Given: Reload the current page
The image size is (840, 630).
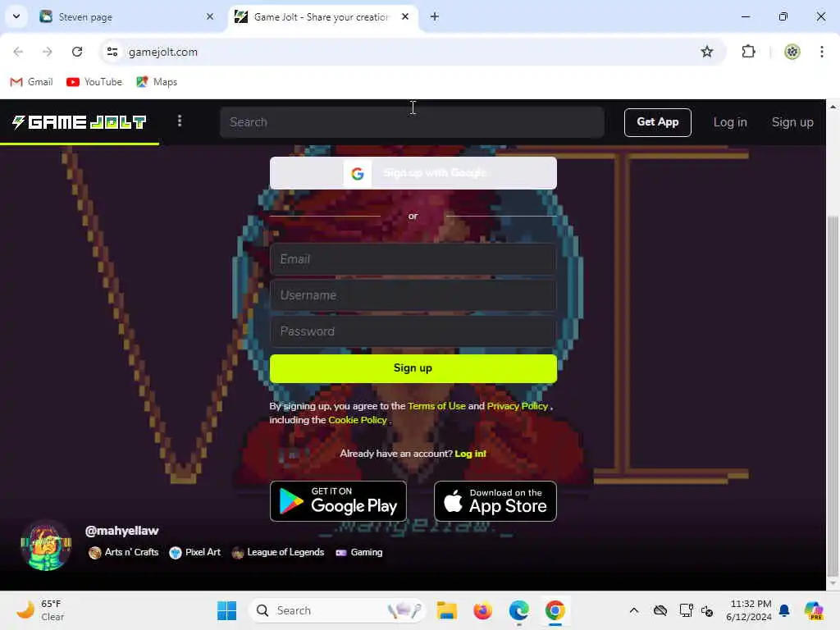Looking at the screenshot, I should click(x=77, y=52).
